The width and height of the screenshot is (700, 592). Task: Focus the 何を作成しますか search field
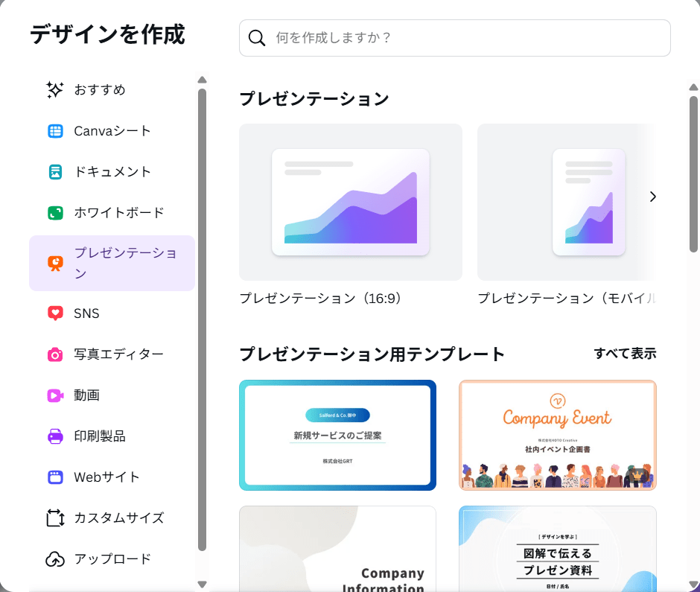pos(454,38)
